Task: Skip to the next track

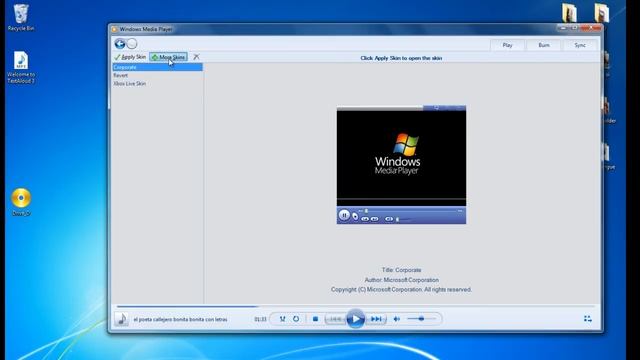Action: click(376, 319)
